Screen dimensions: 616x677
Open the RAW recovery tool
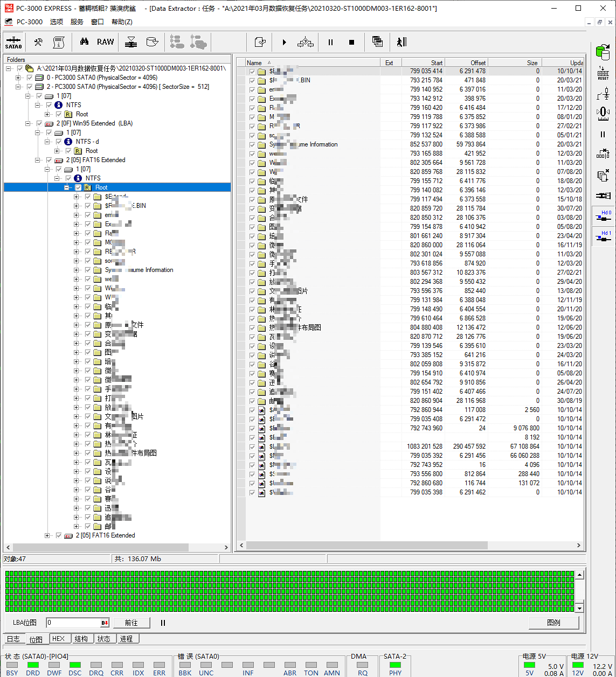coord(106,42)
